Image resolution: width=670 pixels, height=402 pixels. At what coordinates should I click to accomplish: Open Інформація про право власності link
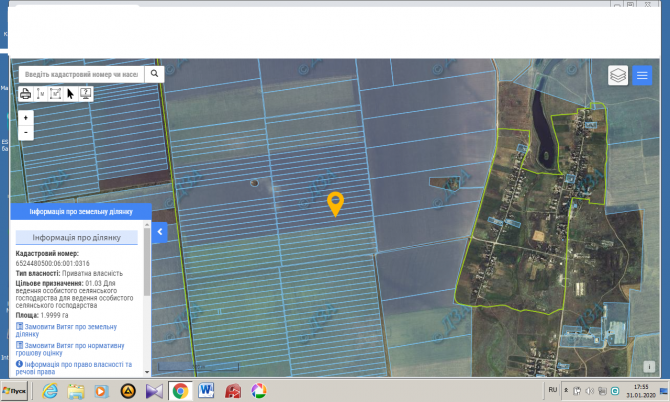74,367
